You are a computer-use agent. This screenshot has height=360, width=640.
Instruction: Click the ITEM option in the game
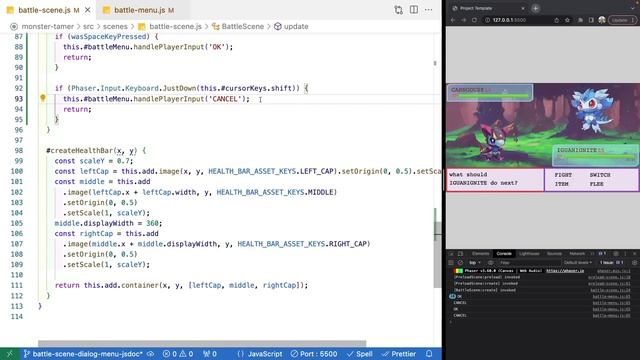pyautogui.click(x=561, y=184)
